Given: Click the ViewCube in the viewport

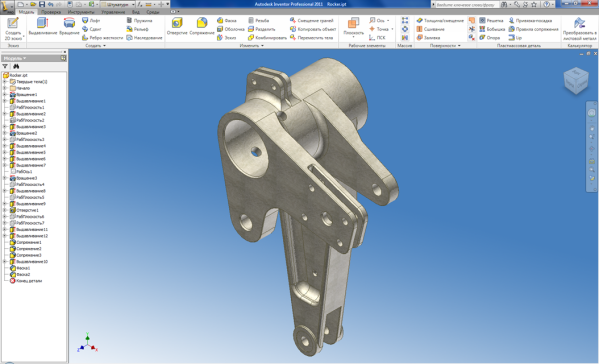Looking at the screenshot, I should 576,81.
